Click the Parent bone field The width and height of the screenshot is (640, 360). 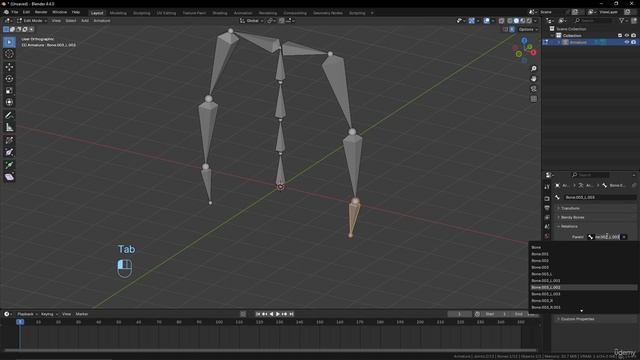(x=607, y=237)
